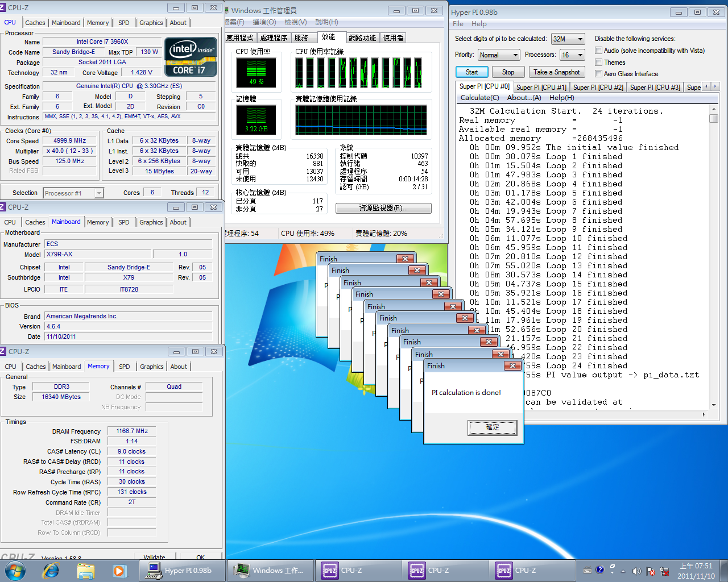Switch to Super PI [CPU #2] tab

[598, 87]
